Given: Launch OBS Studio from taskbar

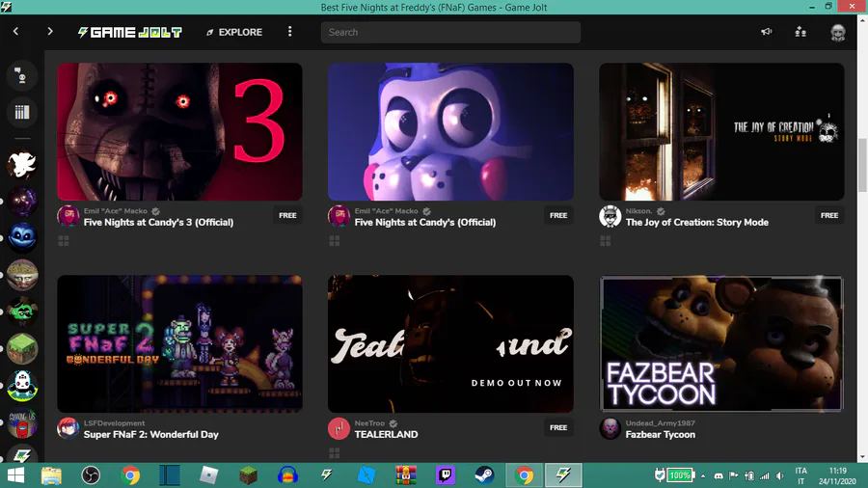Looking at the screenshot, I should coord(91,475).
